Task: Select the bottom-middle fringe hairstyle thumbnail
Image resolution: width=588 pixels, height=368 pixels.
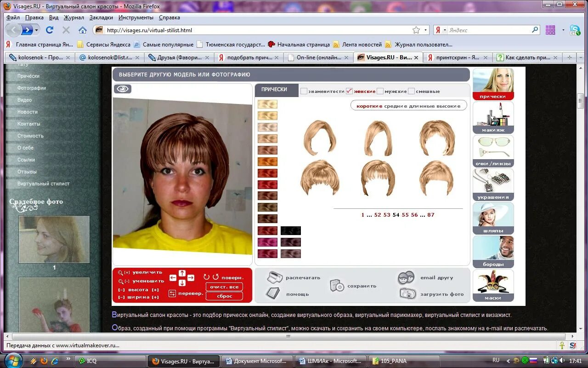Action: [x=378, y=178]
